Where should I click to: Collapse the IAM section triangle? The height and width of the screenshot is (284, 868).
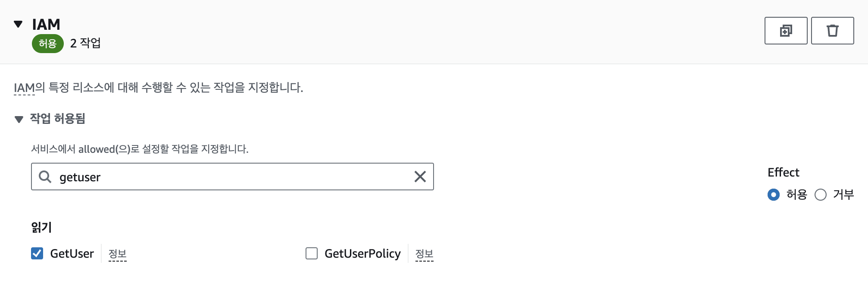(x=18, y=24)
